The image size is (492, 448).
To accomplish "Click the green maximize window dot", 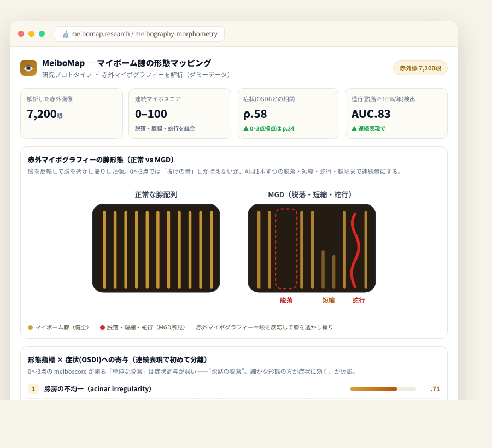I will (x=42, y=33).
